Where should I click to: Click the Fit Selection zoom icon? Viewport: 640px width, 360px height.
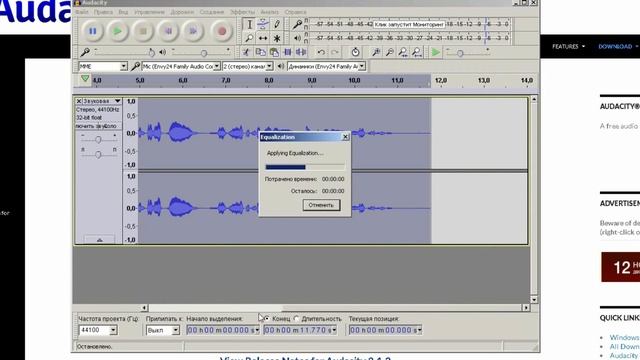(x=403, y=52)
